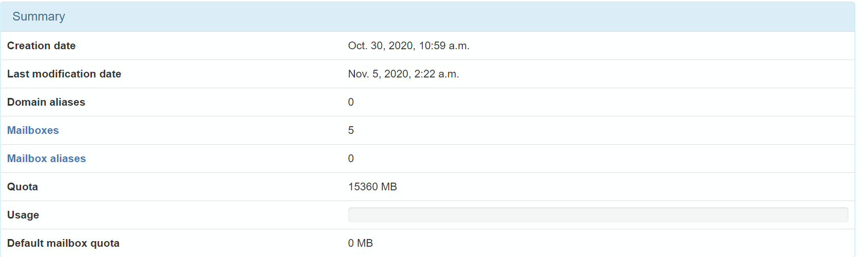Select the Last modification date label

(x=64, y=74)
